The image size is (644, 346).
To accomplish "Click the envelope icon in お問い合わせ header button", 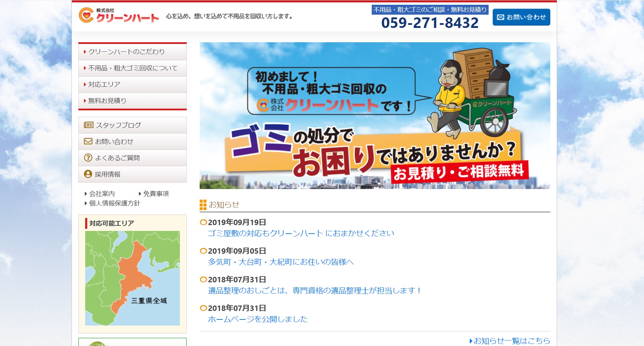I will click(500, 17).
